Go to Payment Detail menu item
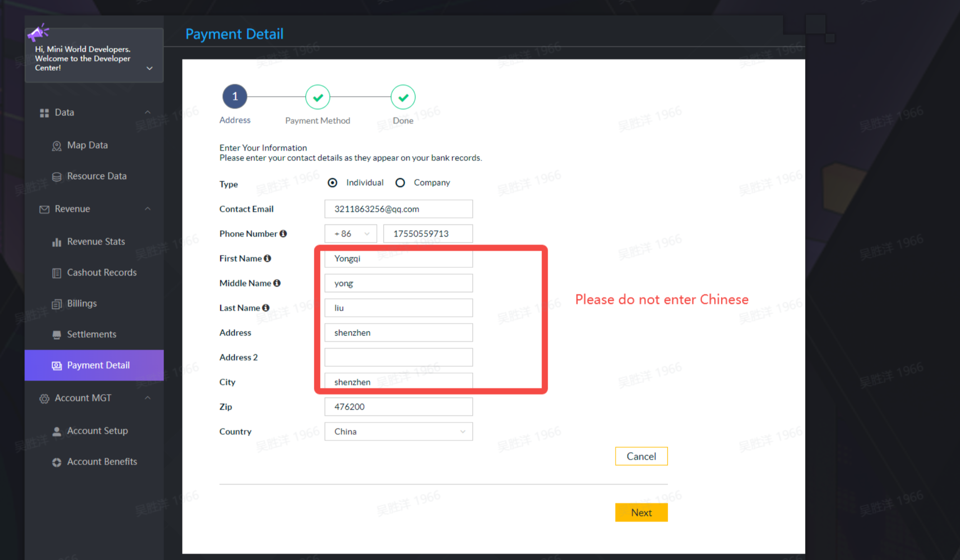Screen dimensions: 960x560 coord(98,365)
